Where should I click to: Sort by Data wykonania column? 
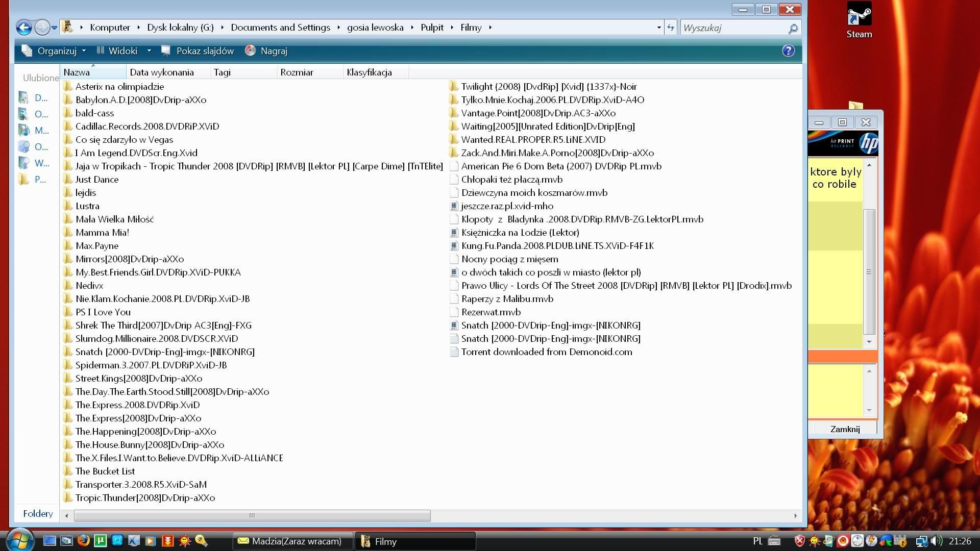pyautogui.click(x=168, y=72)
